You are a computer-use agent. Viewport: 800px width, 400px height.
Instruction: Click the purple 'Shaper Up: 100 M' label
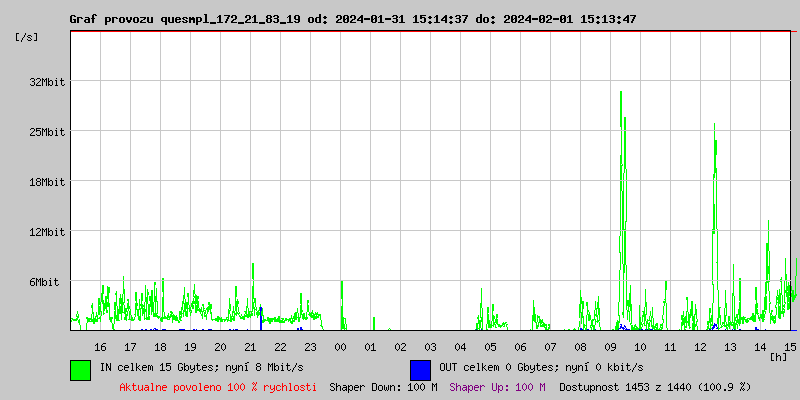[x=497, y=386]
